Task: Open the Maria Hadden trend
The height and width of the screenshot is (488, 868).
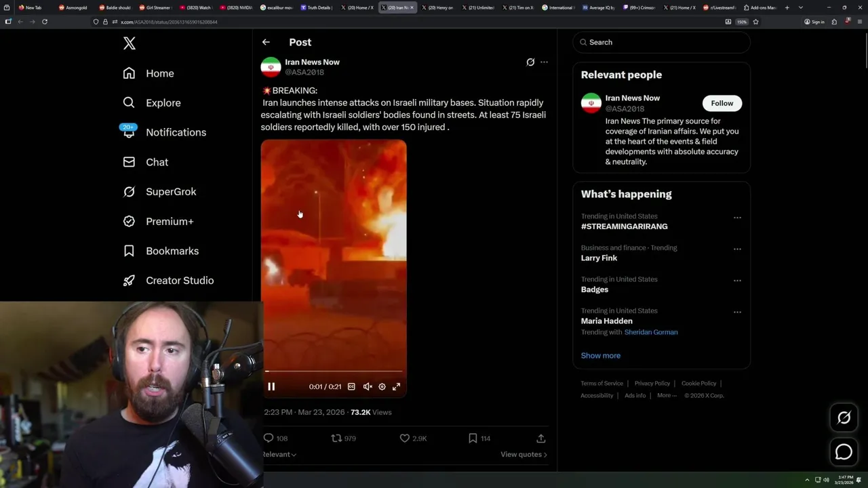Action: pyautogui.click(x=606, y=321)
